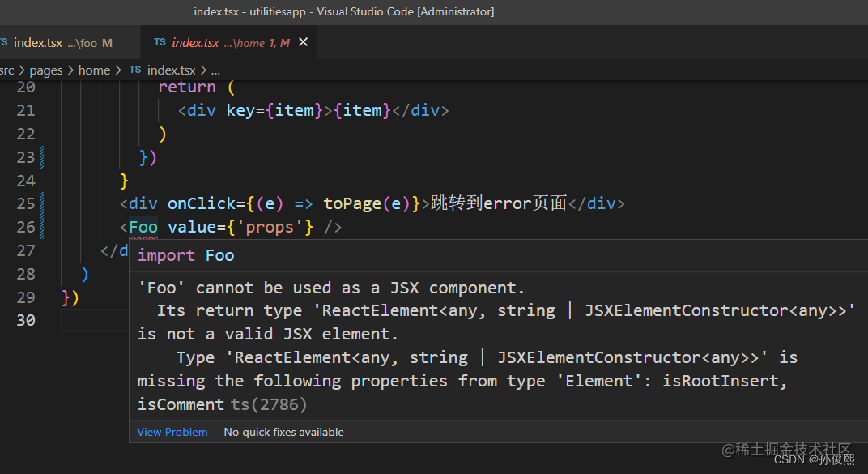Click 'import Foo' in hover tooltip

(186, 255)
